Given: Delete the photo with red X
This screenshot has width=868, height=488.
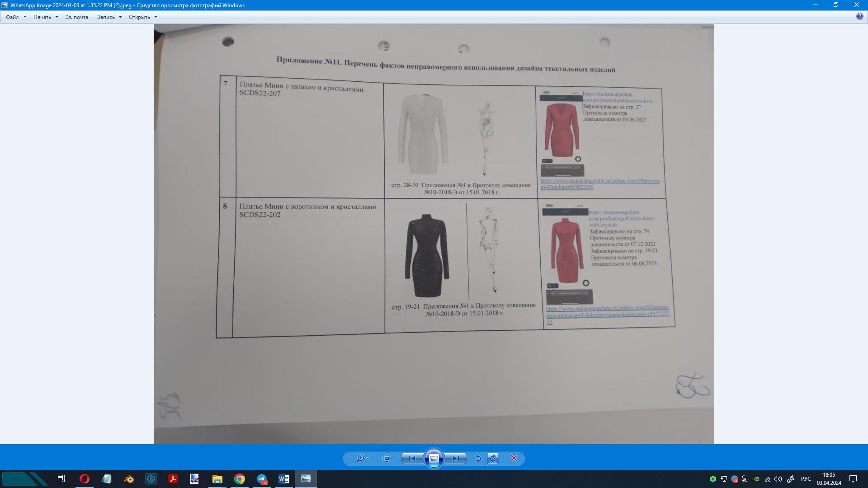Looking at the screenshot, I should tap(514, 458).
